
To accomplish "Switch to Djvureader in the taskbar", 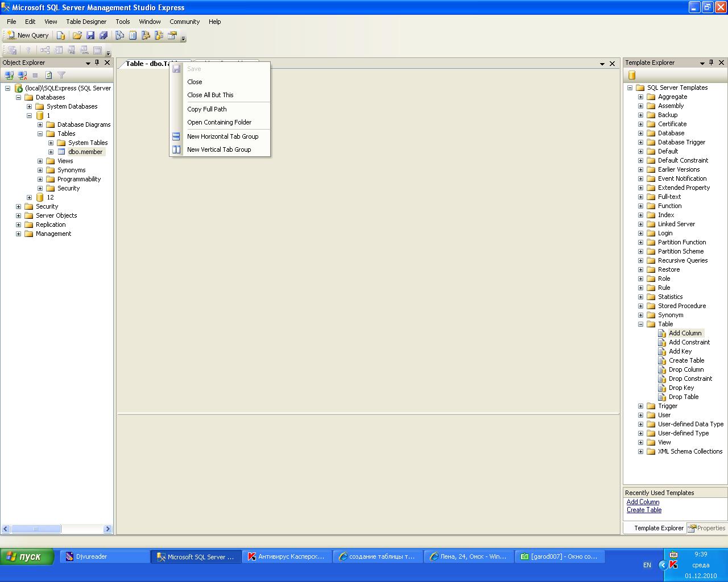I will click(104, 557).
